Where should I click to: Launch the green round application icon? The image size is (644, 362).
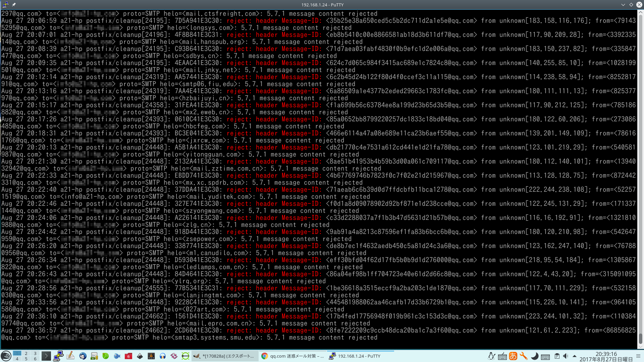[106, 356]
